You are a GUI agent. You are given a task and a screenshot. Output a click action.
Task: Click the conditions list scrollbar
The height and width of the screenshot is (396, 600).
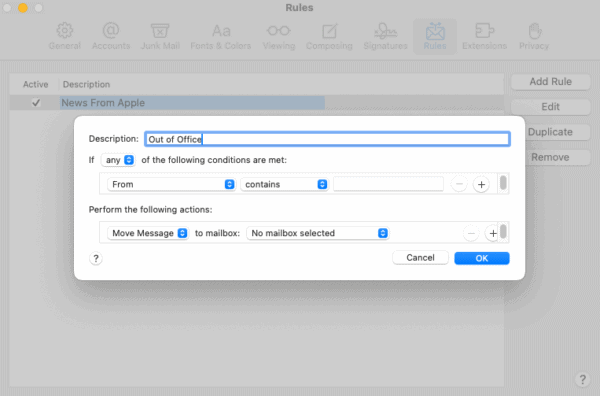tap(503, 183)
